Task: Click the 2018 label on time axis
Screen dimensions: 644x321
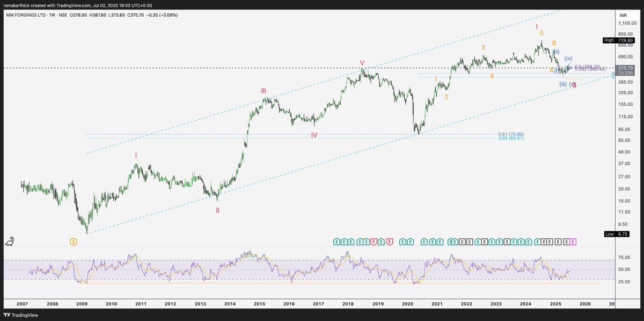Action: (348, 304)
